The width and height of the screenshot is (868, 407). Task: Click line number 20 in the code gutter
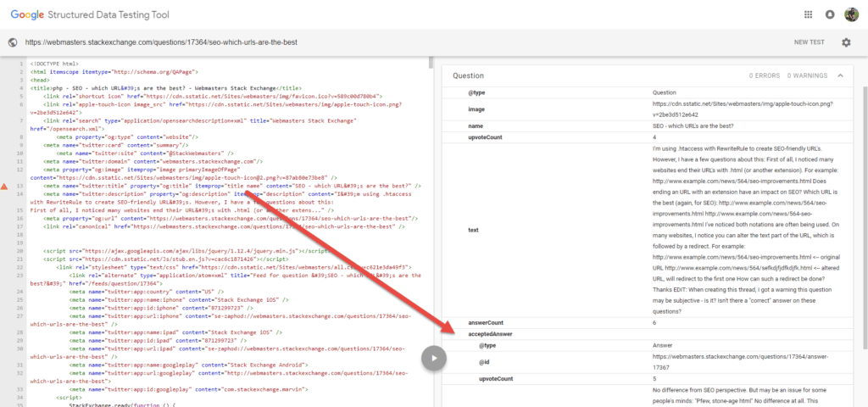(19, 251)
